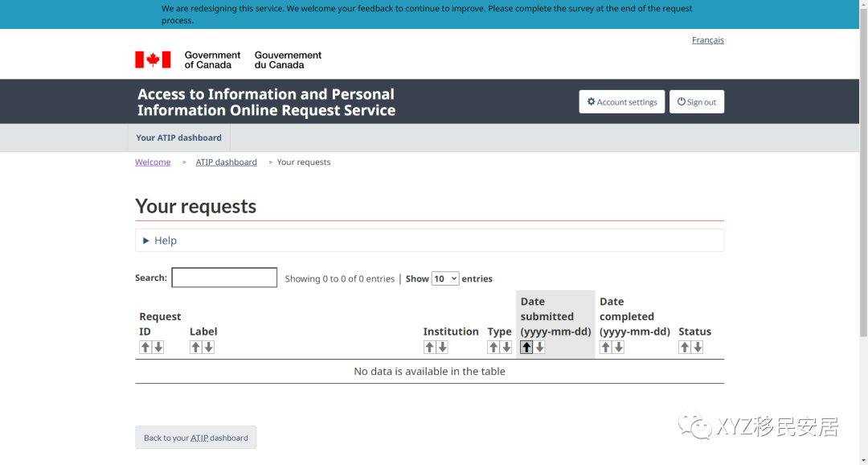Sort Request ID column ascending
This screenshot has width=868, height=465.
coord(145,347)
